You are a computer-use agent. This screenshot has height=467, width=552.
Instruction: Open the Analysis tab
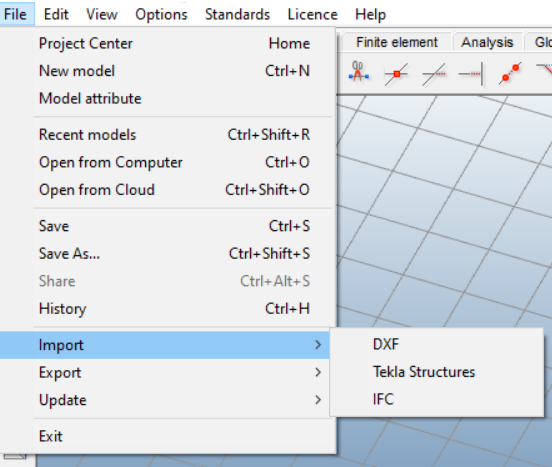[x=487, y=42]
